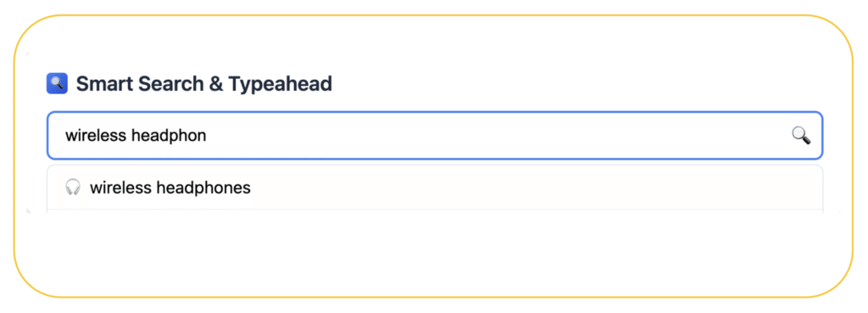This screenshot has width=868, height=313.
Task: Click the word "headphon" in the search box
Action: (169, 137)
